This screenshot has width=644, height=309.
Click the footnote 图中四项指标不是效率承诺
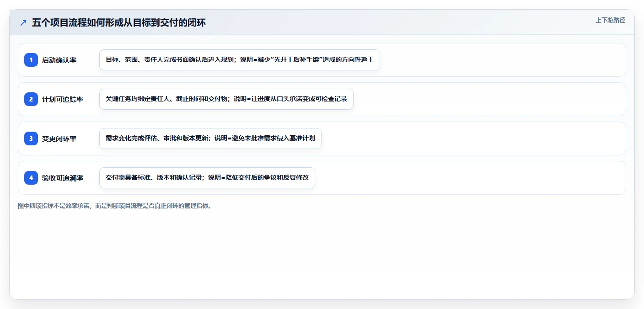coord(115,206)
